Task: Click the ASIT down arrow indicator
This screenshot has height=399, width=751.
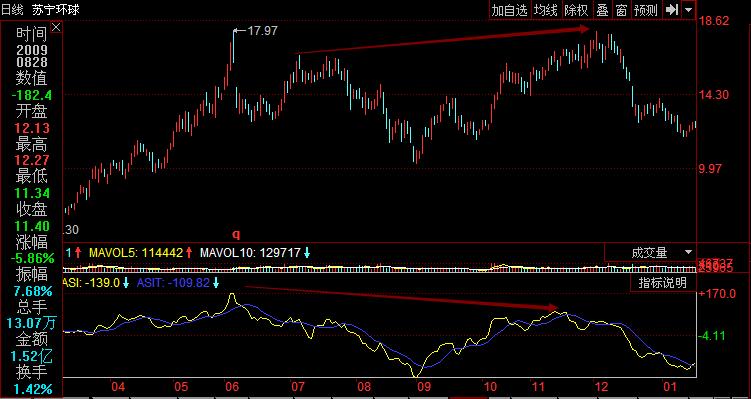Action: (216, 283)
